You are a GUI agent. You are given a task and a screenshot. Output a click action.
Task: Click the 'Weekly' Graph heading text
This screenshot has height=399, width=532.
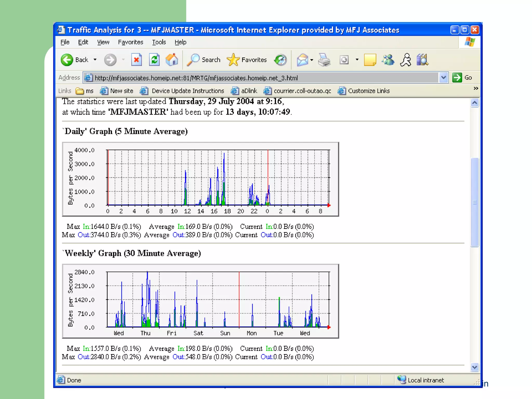(x=132, y=253)
